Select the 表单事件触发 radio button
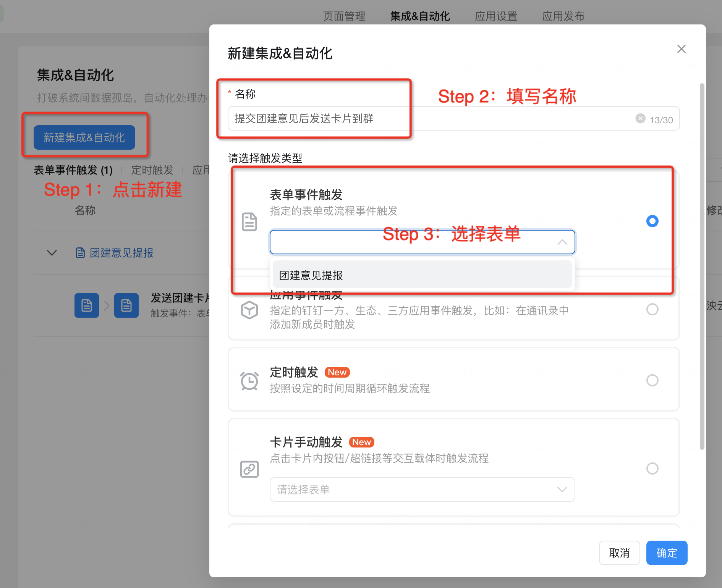722x588 pixels. (x=652, y=221)
